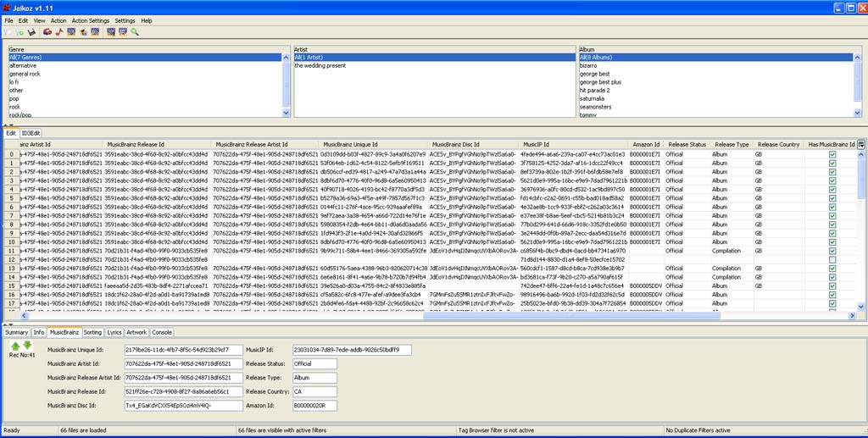Open the column chooser icon at table corner
Screen dimensions: 868x438
[x=861, y=145]
